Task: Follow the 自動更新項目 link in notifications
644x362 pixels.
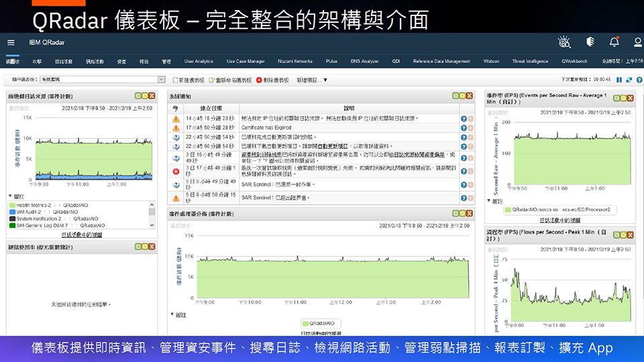Action: (333, 146)
